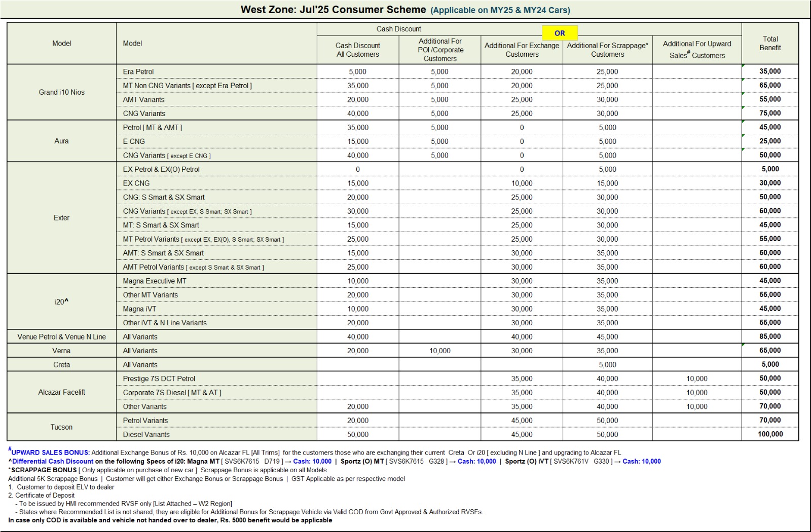This screenshot has height=532, width=811.
Task: Click the 'SCRAPPAGE BONUS' footnote label
Action: 44,470
